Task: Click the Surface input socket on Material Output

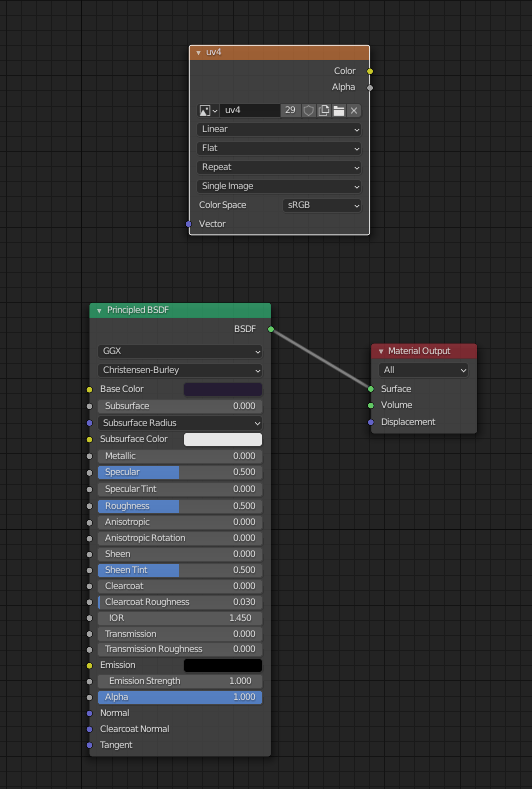Action: pos(371,389)
